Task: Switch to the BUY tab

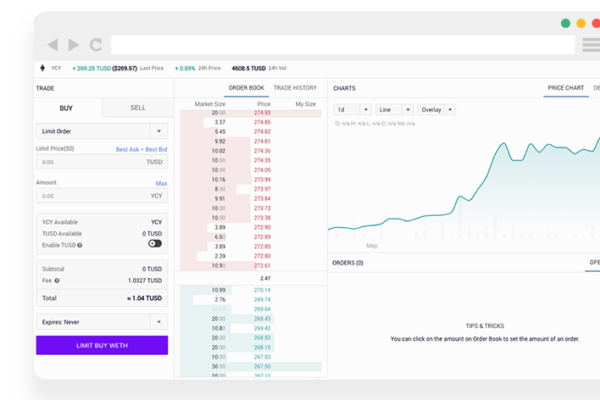Action: 66,108
